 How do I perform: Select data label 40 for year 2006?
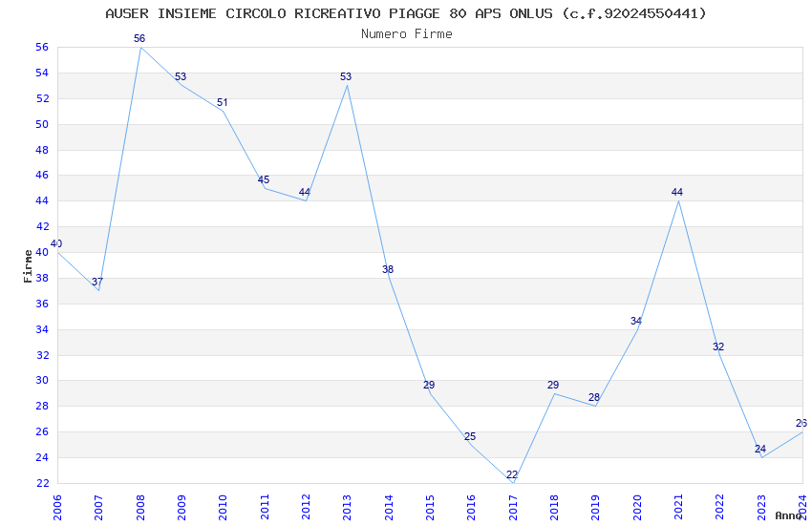click(x=56, y=243)
